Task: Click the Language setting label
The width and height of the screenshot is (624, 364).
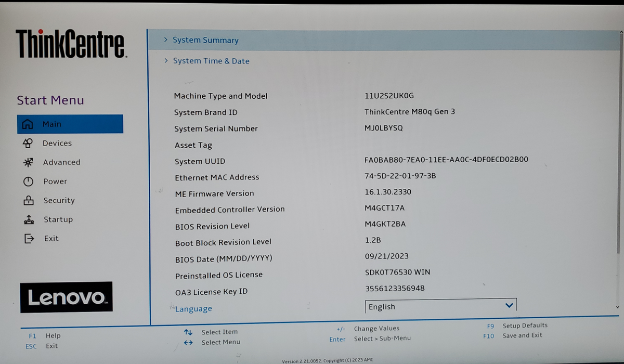Action: (x=193, y=309)
